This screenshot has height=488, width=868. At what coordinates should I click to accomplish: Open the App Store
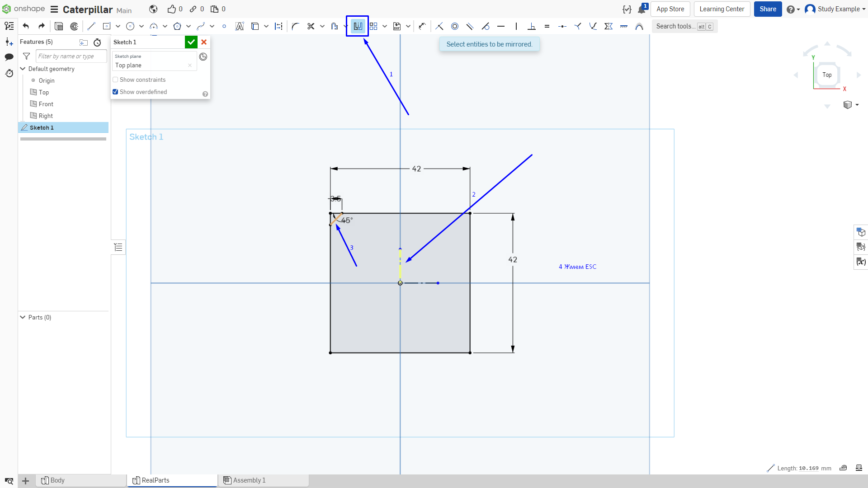point(670,9)
